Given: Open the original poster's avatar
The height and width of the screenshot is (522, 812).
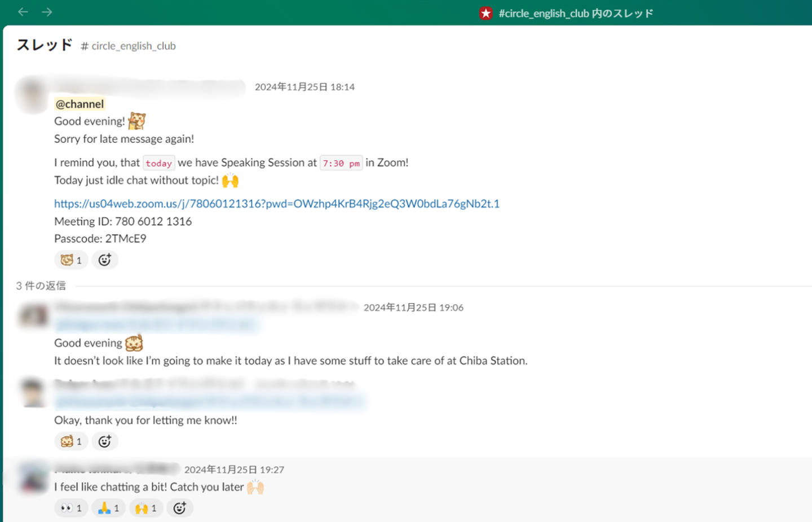Looking at the screenshot, I should point(33,94).
